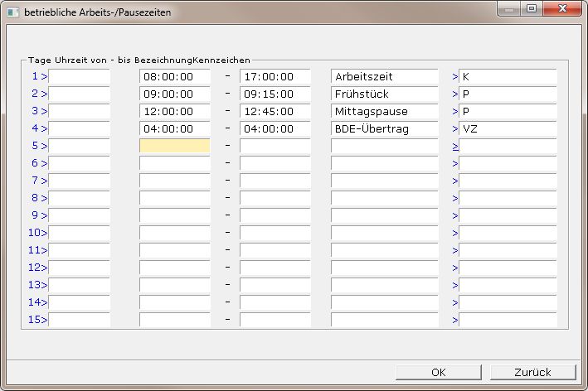
Task: Click the application icon in title bar
Action: (x=12, y=8)
